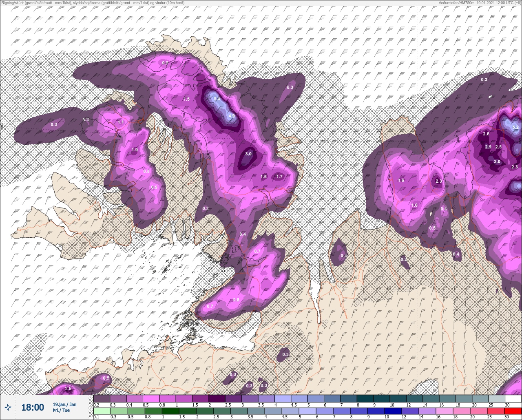Select the white swatch ending the top legend row
Image resolution: width=522 pixels, height=420 pixels.
(513, 398)
